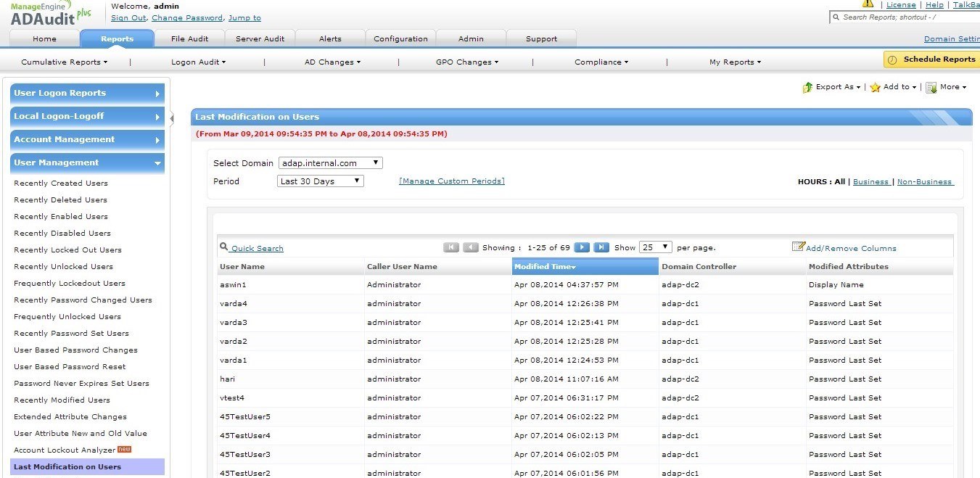
Task: Open Compliance menu
Action: pos(601,62)
